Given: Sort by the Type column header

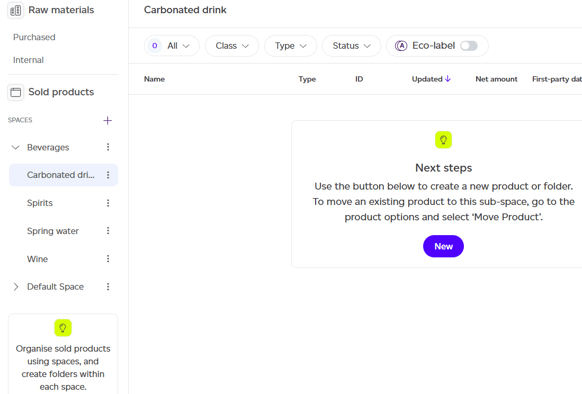Looking at the screenshot, I should click(307, 79).
